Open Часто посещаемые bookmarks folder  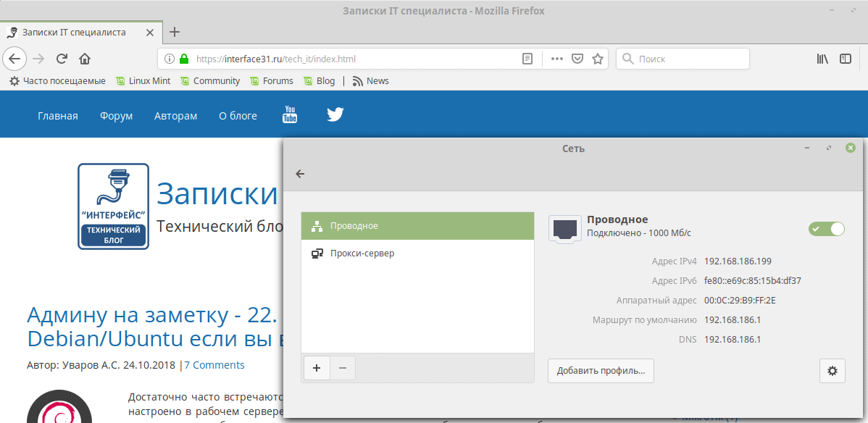click(57, 81)
